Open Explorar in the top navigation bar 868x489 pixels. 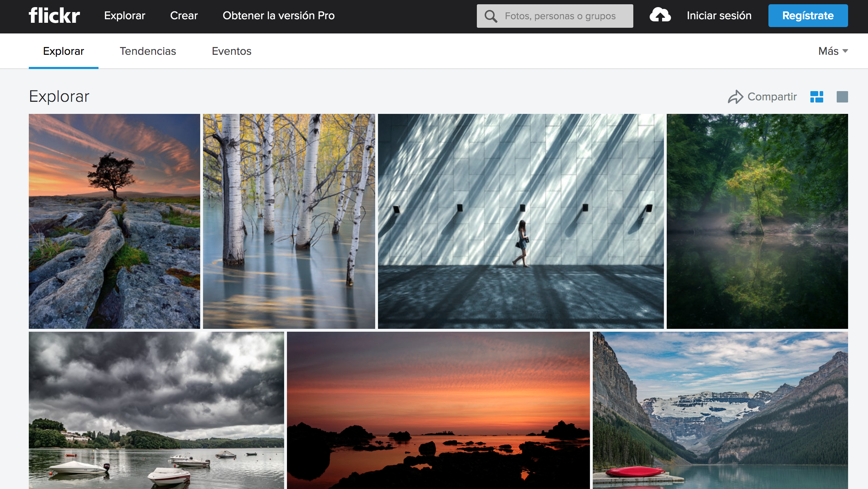(x=124, y=16)
